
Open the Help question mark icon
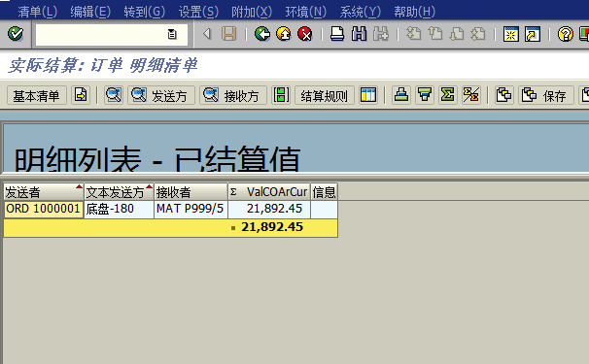566,34
